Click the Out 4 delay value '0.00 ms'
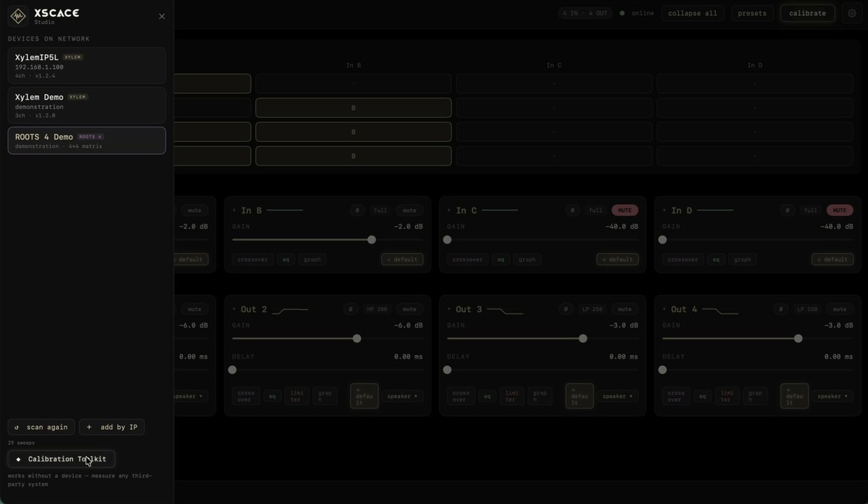 pos(838,356)
